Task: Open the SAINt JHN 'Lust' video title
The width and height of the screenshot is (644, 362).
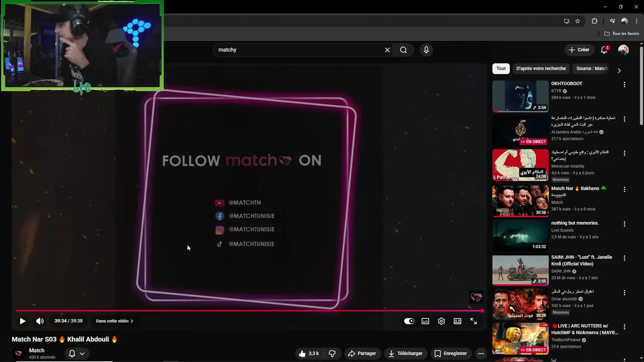Action: click(582, 260)
